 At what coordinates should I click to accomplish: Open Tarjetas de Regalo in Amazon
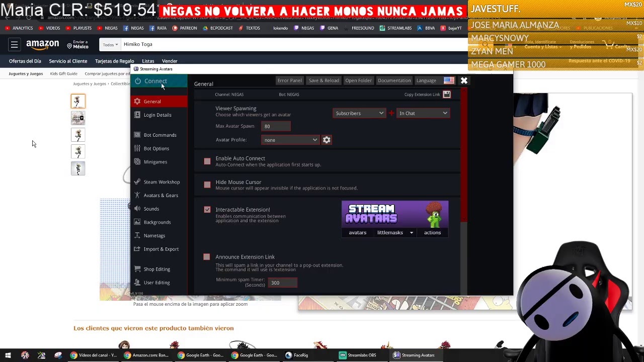114,61
